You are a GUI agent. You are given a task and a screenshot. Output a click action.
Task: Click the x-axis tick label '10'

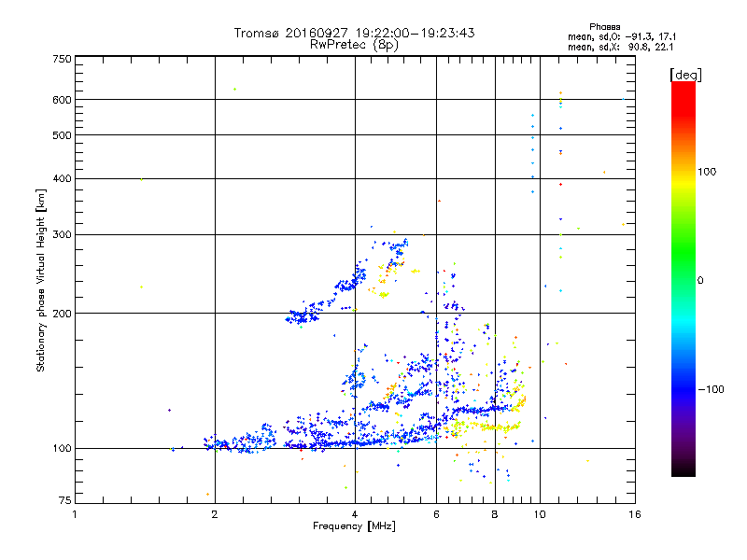pyautogui.click(x=540, y=514)
